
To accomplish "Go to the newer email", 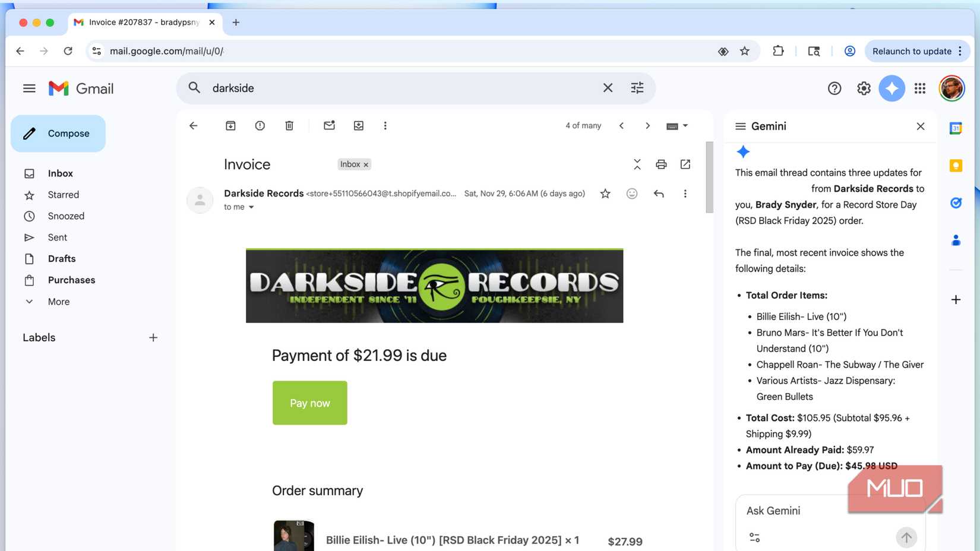I will [621, 125].
